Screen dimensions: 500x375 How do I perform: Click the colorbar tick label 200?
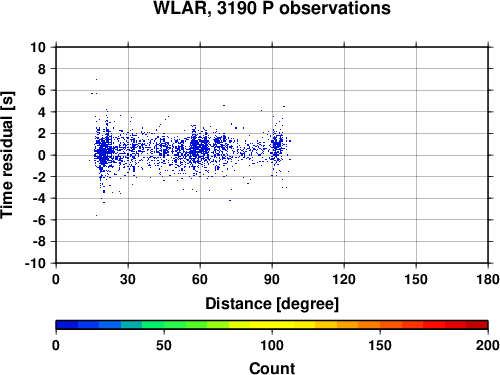coord(488,345)
